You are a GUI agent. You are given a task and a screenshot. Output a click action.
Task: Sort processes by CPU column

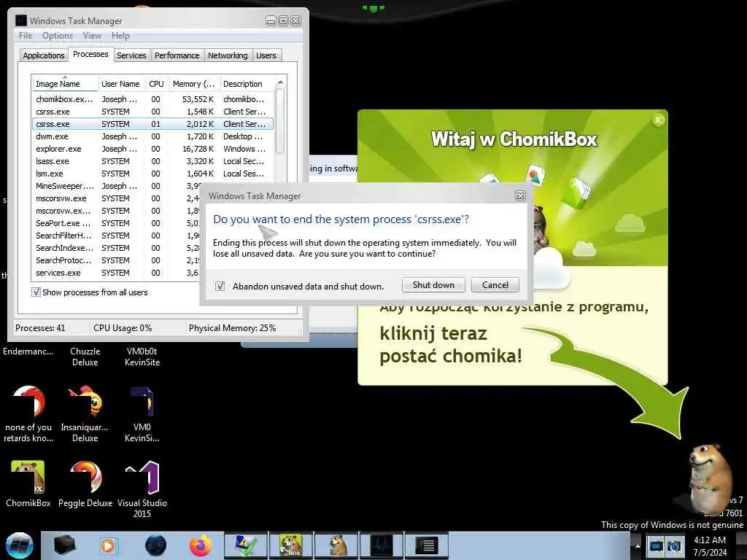click(x=156, y=84)
